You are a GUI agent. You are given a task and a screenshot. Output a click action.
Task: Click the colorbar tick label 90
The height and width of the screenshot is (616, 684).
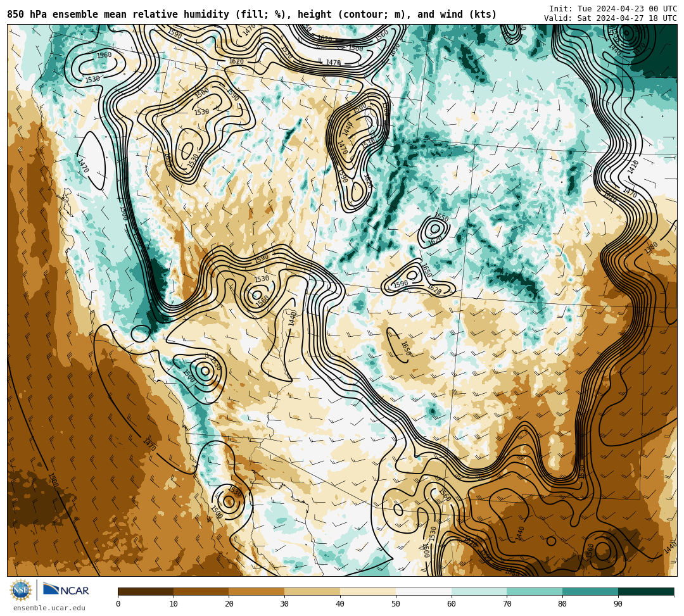618,604
